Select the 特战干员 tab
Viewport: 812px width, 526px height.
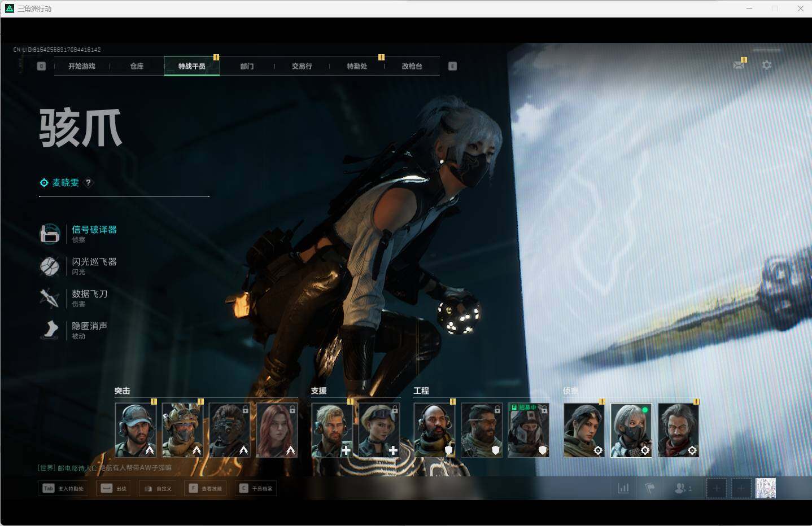click(192, 66)
